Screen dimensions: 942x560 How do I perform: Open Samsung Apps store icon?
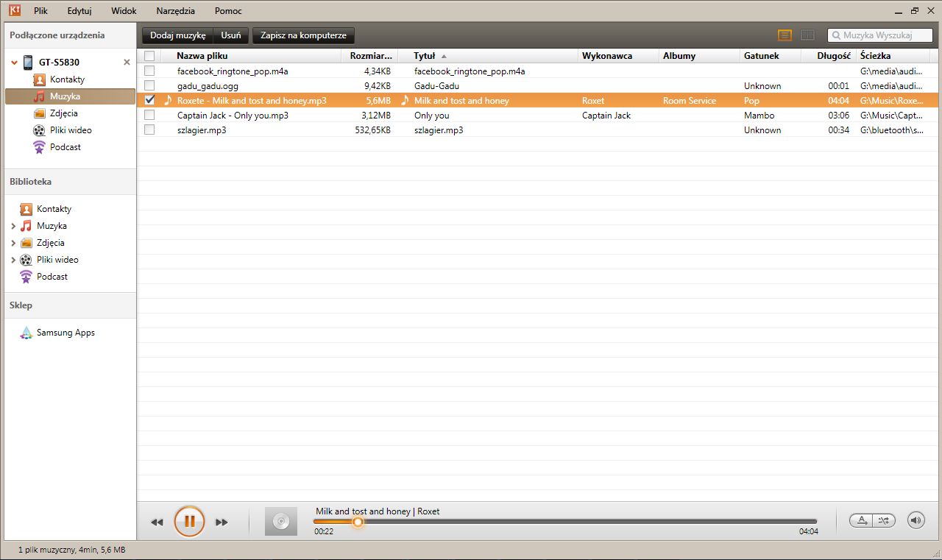click(26, 333)
